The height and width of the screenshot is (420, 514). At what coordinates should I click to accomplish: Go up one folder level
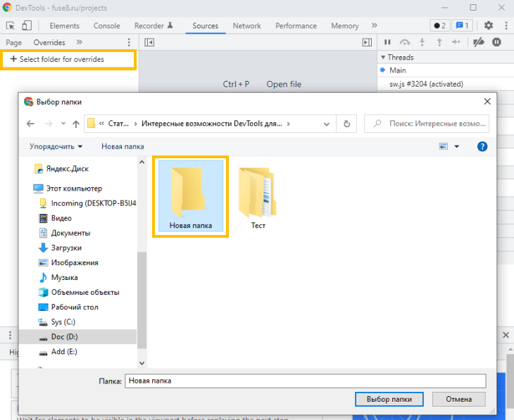(76, 124)
